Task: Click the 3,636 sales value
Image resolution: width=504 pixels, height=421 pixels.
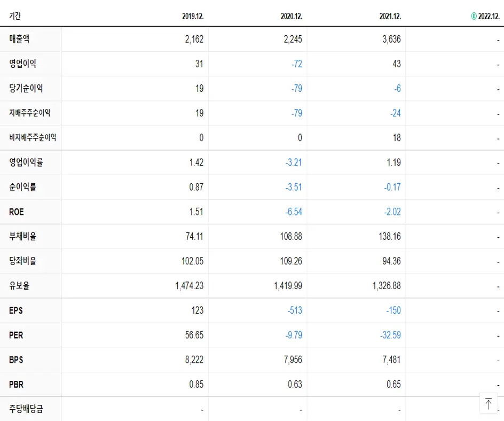Action: point(391,39)
